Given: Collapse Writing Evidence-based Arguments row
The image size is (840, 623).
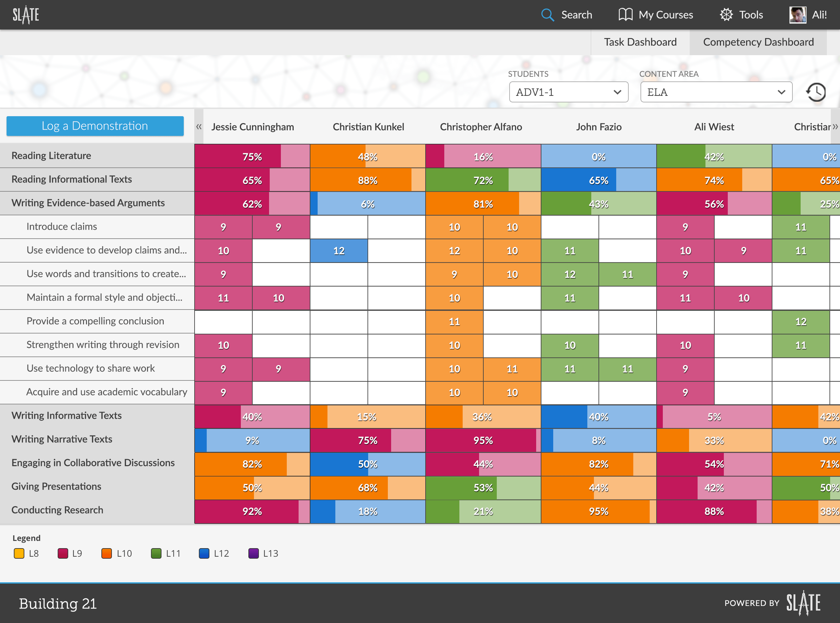Looking at the screenshot, I should (x=97, y=203).
